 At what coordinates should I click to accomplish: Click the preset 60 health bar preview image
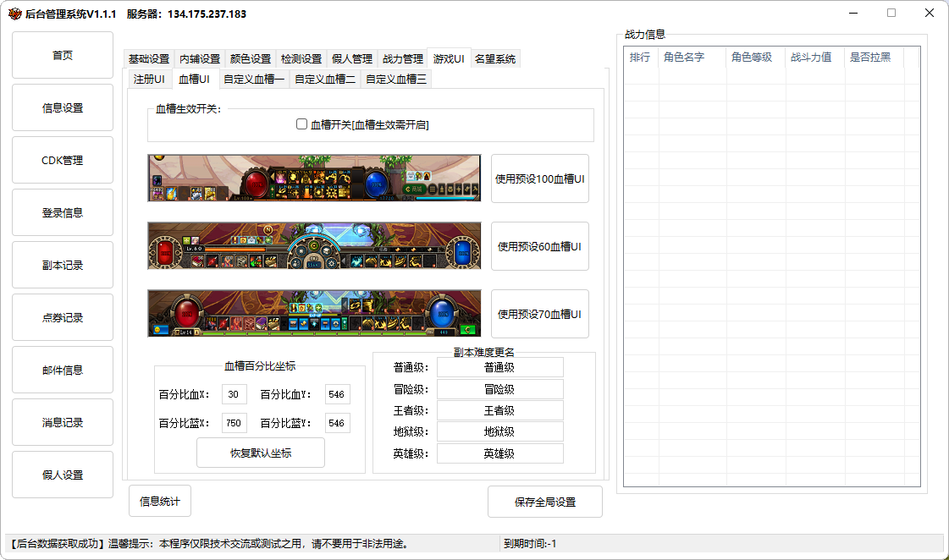[314, 245]
